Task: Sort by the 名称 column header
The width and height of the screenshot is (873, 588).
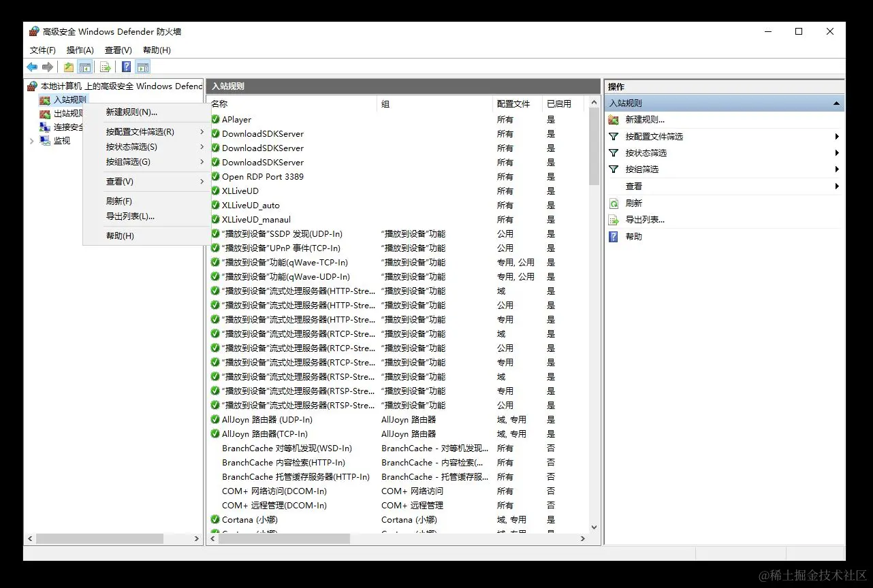Action: click(x=291, y=103)
